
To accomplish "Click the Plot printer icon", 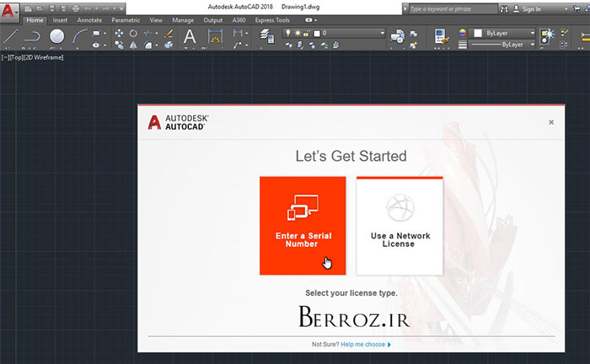I will point(76,8).
